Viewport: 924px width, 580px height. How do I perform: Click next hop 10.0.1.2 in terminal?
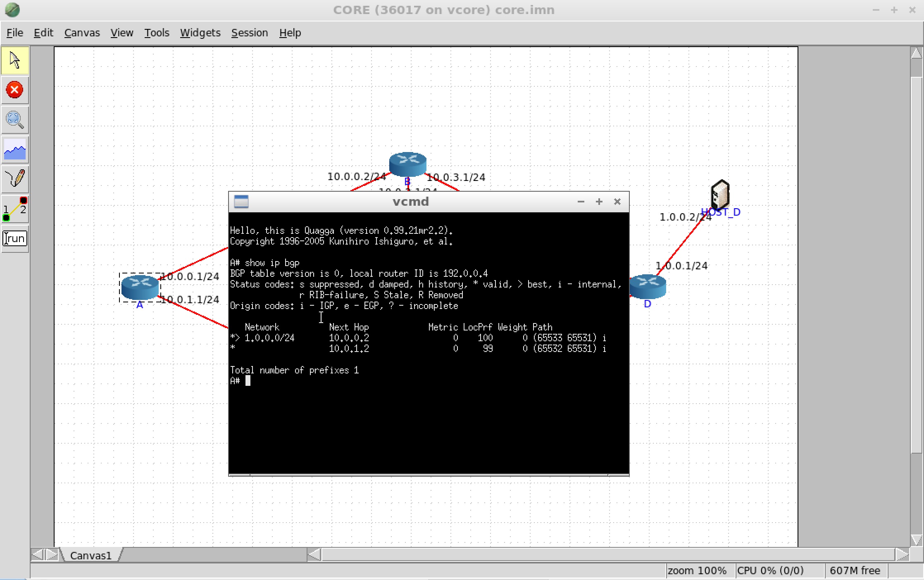(349, 349)
